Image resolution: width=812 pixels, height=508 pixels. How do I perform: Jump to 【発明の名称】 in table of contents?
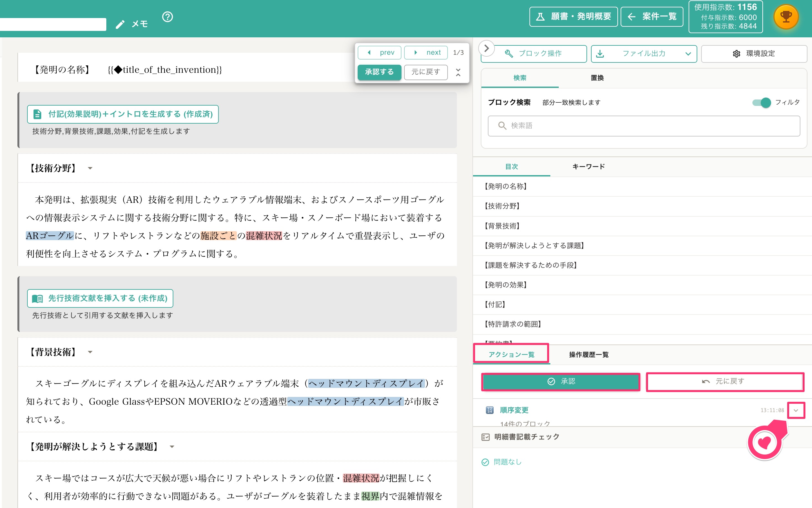pos(642,186)
